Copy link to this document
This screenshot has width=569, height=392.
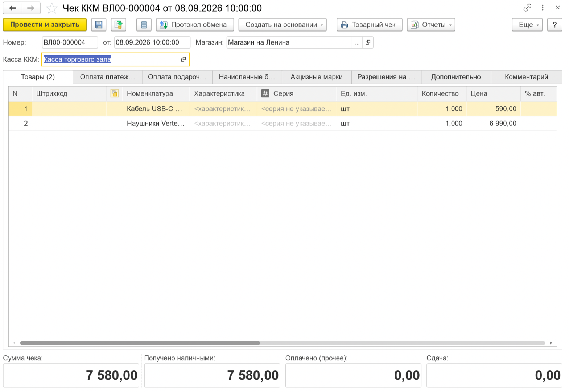pos(527,8)
